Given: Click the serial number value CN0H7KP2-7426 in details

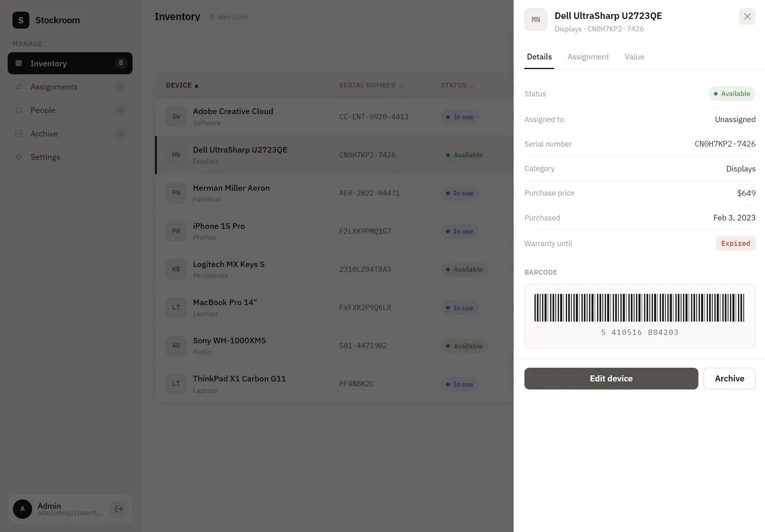Looking at the screenshot, I should [725, 144].
